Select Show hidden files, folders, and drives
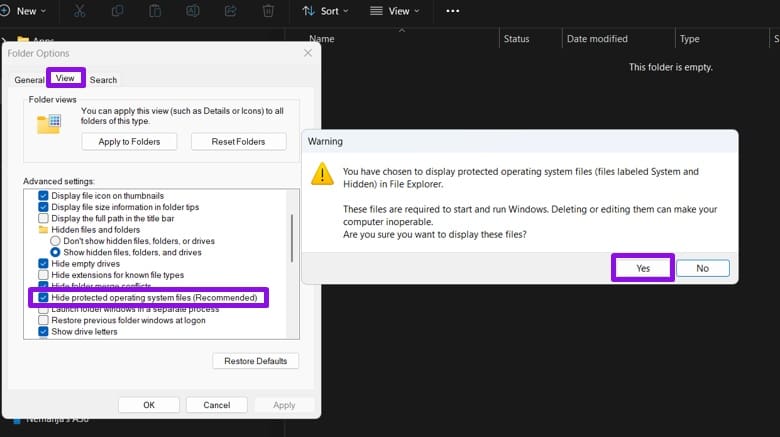780x437 pixels. (x=55, y=252)
